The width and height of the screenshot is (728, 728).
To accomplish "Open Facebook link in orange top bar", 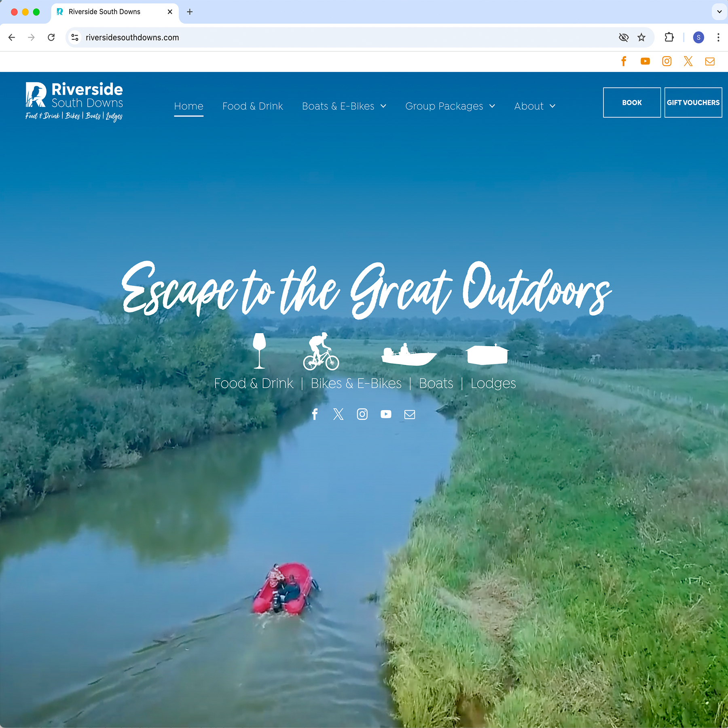I will pos(624,61).
